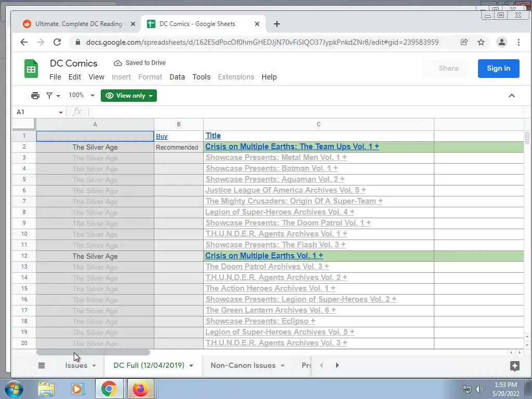532x399 pixels.
Task: Select column A header
Action: point(95,125)
